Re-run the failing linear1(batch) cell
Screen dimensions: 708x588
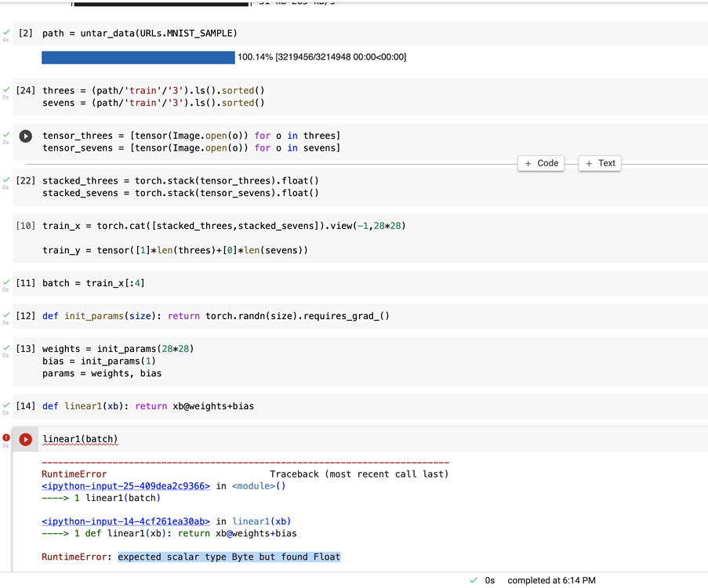pyautogui.click(x=26, y=439)
